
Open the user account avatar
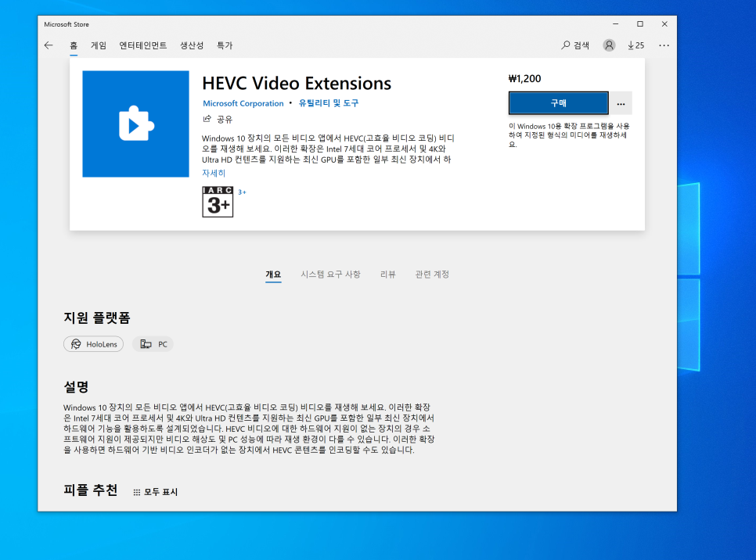point(609,45)
